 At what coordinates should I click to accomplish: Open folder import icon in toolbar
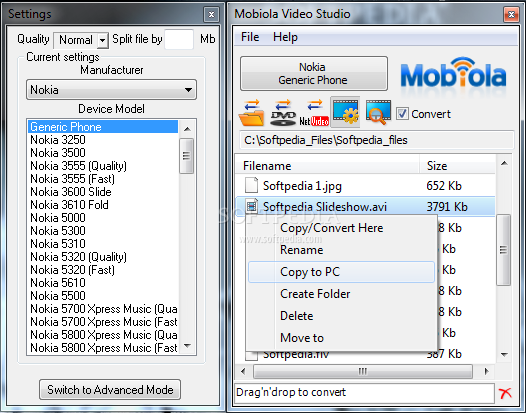(x=251, y=113)
